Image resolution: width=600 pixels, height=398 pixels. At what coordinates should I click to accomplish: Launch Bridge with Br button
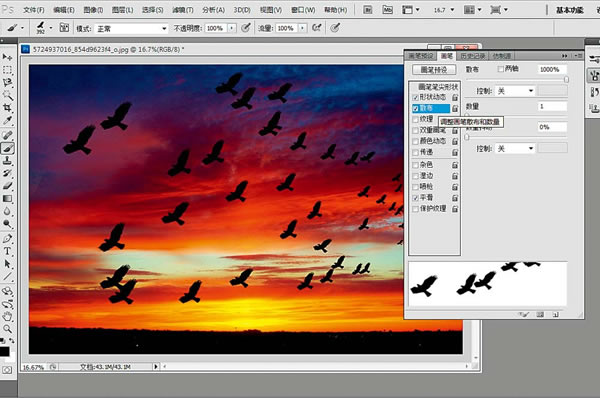tap(368, 10)
